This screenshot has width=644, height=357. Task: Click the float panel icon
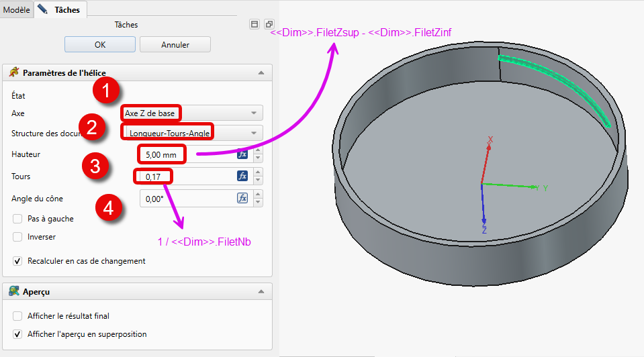(x=269, y=24)
